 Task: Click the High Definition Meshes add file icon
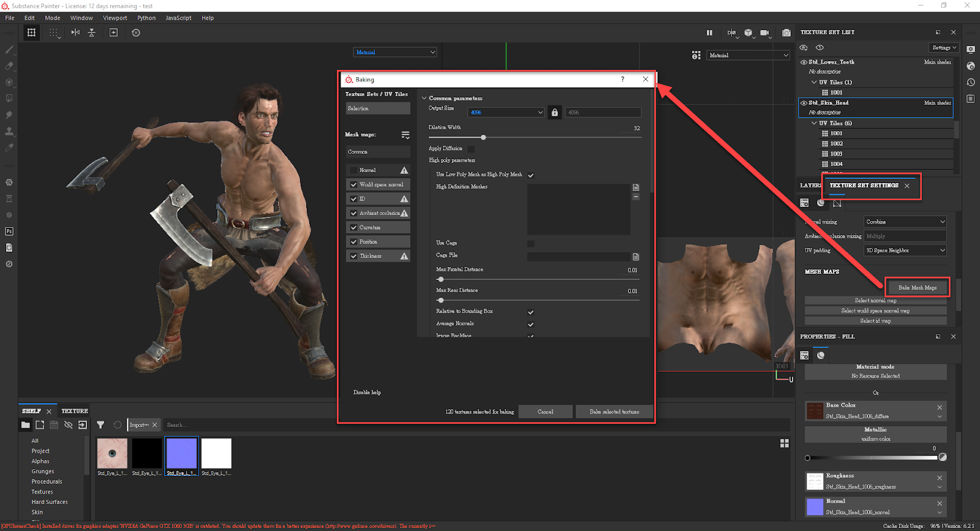click(636, 187)
